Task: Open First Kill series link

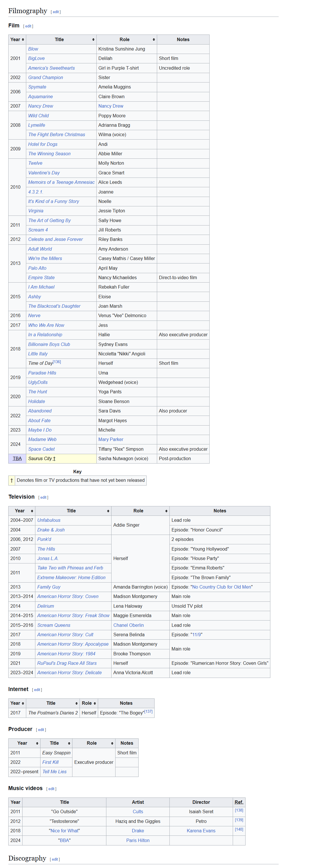Action: click(50, 762)
